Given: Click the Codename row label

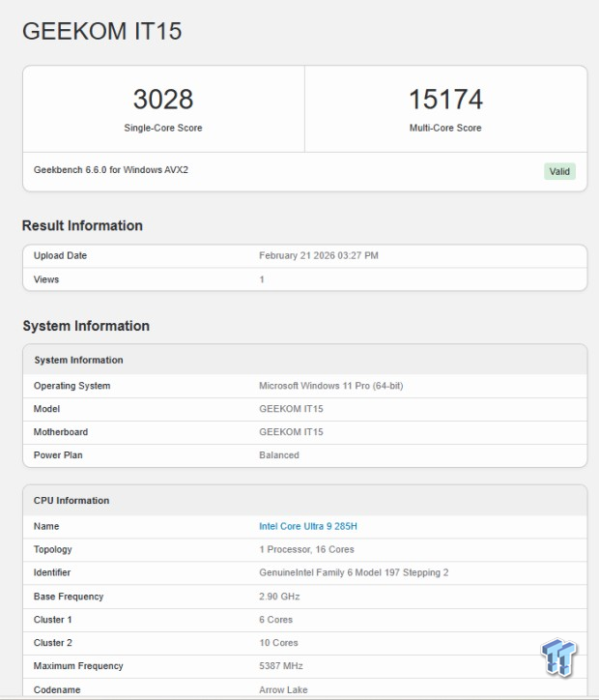Looking at the screenshot, I should click(57, 689).
